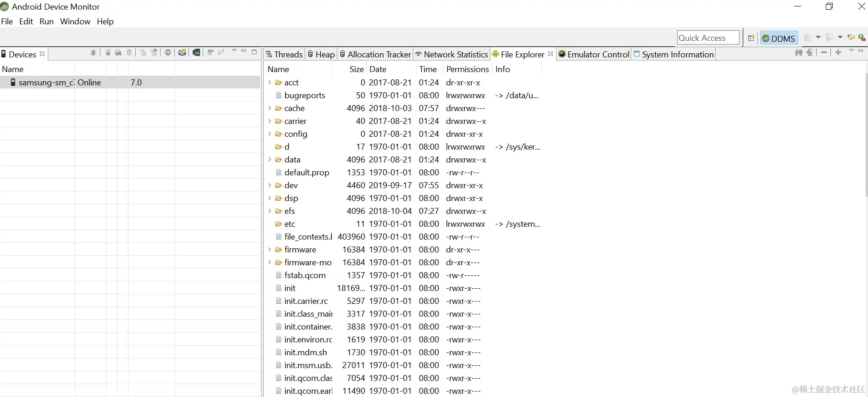Click the Debug selected process bug icon
Viewport: 868px width, 397px height.
[x=94, y=53]
